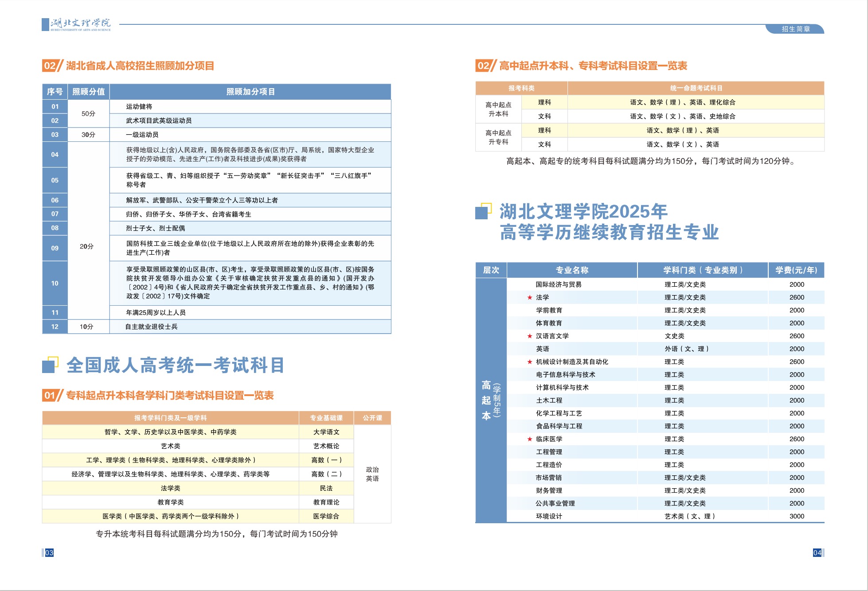
Task: Click the red star beside 机械设计制造及其自动化
Action: pos(529,362)
